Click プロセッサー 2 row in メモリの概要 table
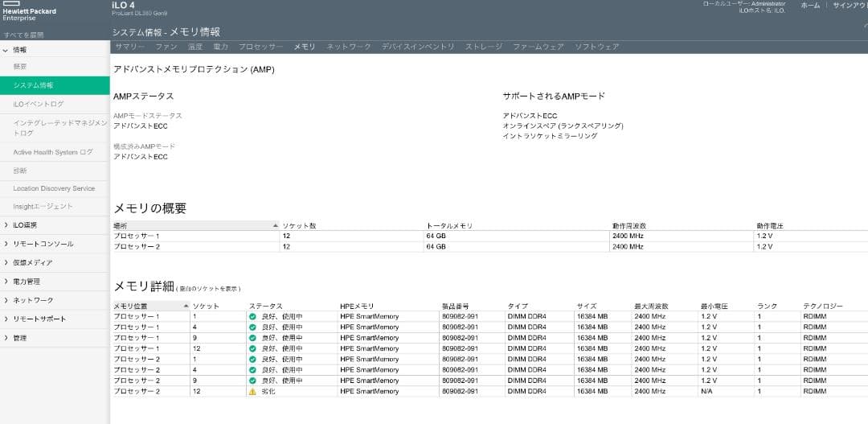The width and height of the screenshot is (868, 424). point(489,247)
